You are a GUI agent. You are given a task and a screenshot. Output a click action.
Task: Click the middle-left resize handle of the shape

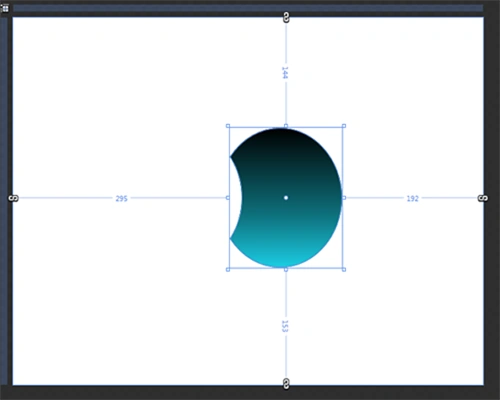[228, 198]
